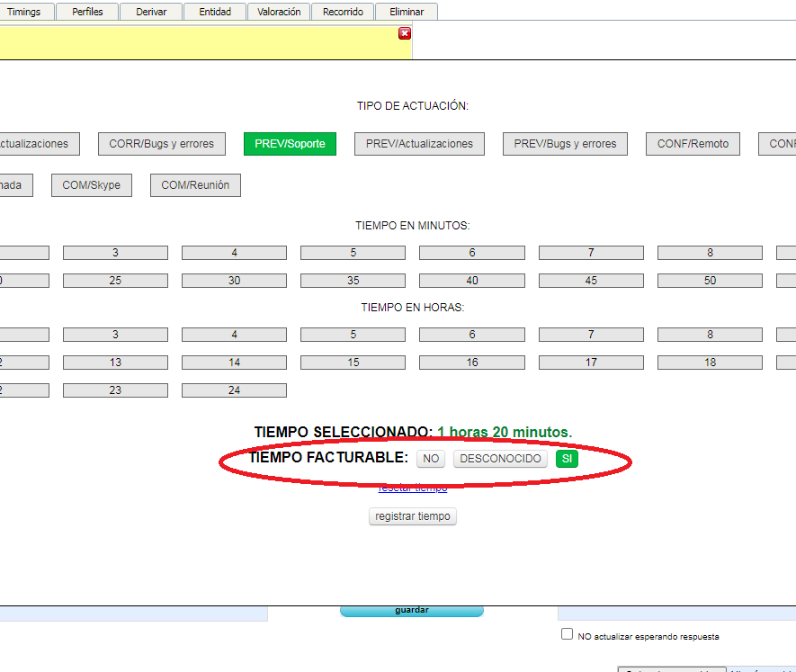Select 40 minutes
The image size is (796, 672).
point(472,281)
